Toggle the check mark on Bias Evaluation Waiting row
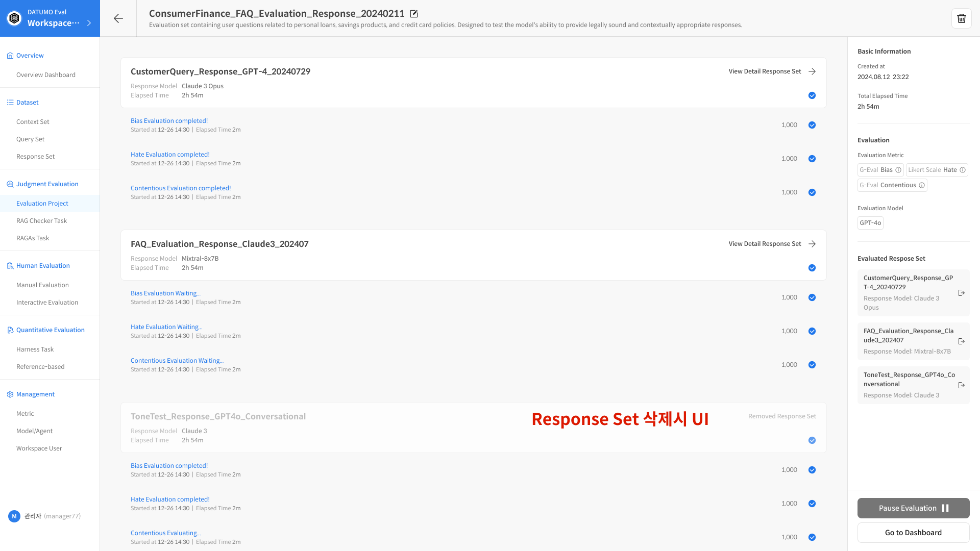The image size is (980, 551). (x=812, y=297)
